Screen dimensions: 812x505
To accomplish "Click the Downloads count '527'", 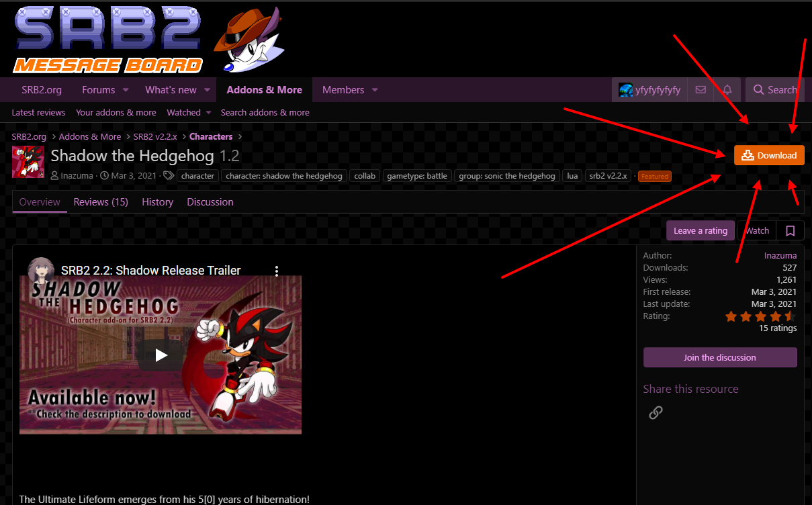I will 789,267.
